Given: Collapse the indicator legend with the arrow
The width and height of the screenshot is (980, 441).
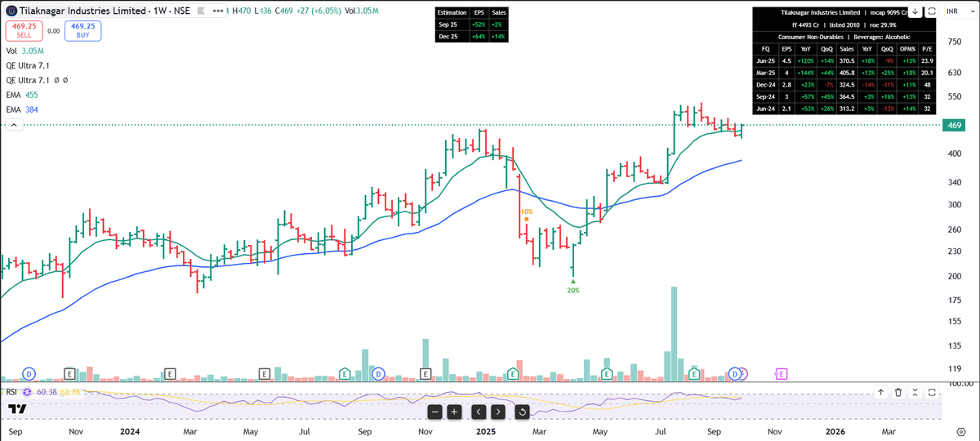Looking at the screenshot, I should [x=12, y=125].
